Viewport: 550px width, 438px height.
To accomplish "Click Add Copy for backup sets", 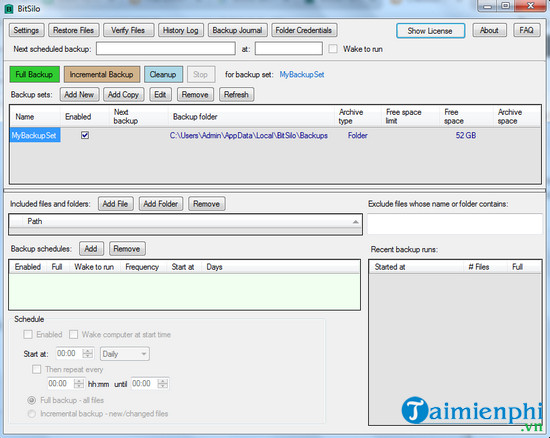I will [123, 95].
